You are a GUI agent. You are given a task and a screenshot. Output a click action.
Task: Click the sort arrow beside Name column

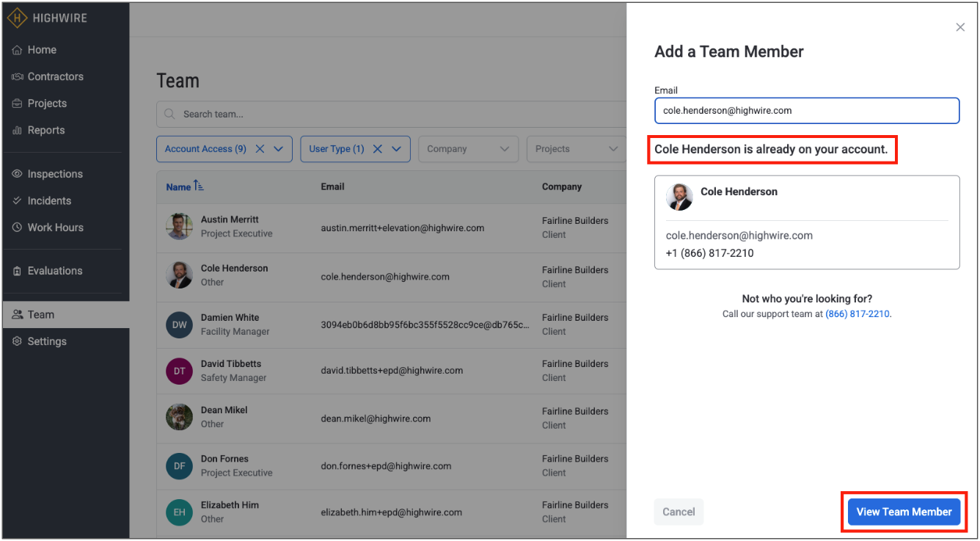tap(199, 186)
